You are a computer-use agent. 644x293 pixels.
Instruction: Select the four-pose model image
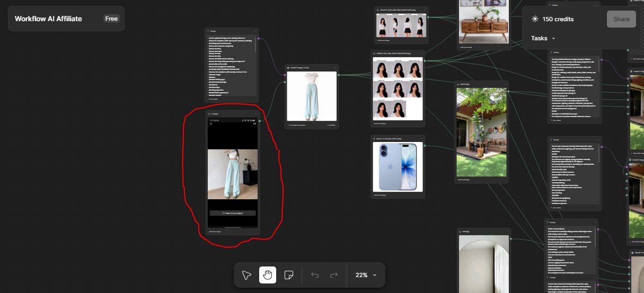[401, 25]
